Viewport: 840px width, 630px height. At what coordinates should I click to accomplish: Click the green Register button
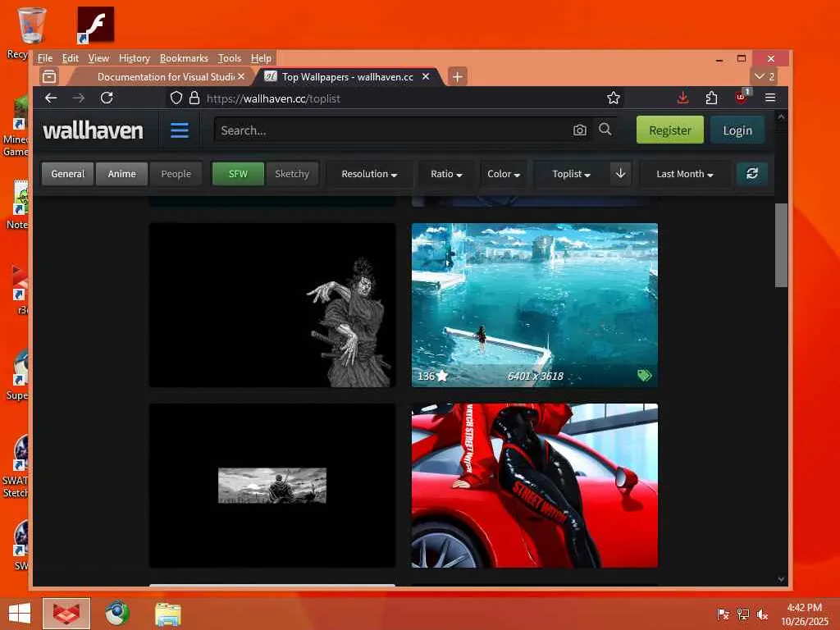click(x=669, y=130)
